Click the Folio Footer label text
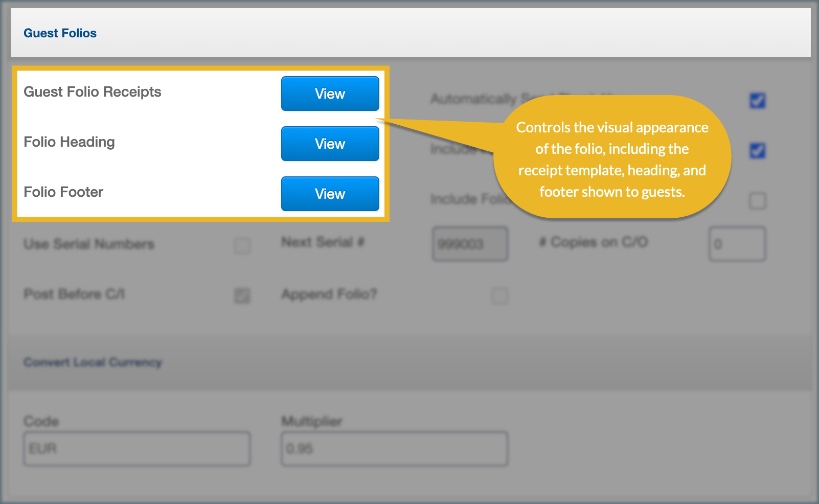 pyautogui.click(x=63, y=192)
